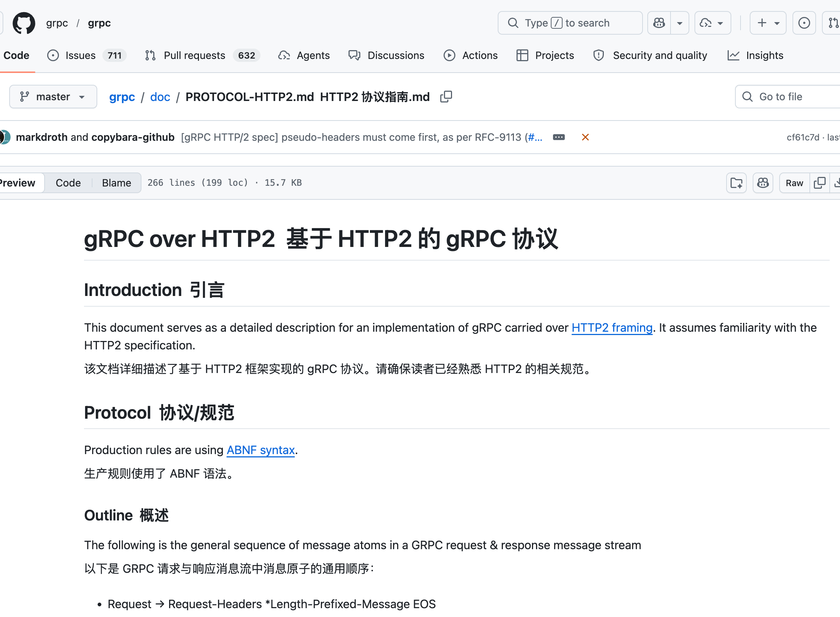Switch to the Code view toggle
This screenshot has height=617, width=840.
68,183
